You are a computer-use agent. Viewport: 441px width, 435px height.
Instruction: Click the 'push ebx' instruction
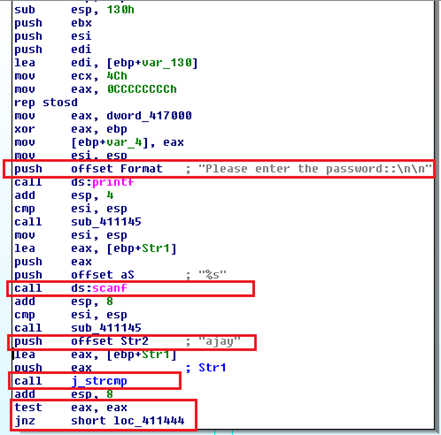coord(53,23)
